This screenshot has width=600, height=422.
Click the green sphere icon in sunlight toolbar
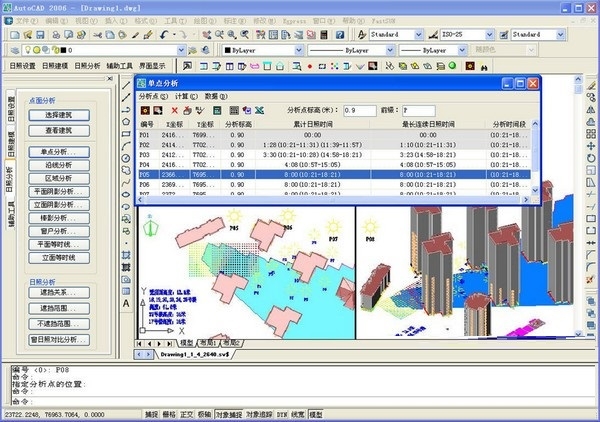(452, 66)
